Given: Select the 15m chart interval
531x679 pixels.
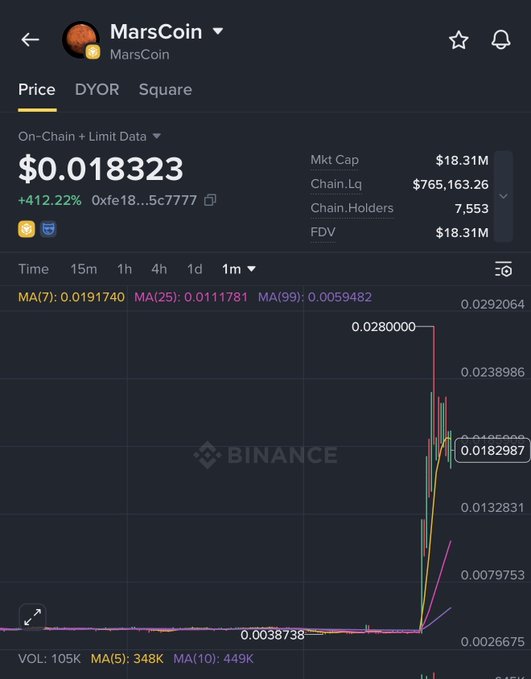Looking at the screenshot, I should [x=84, y=269].
